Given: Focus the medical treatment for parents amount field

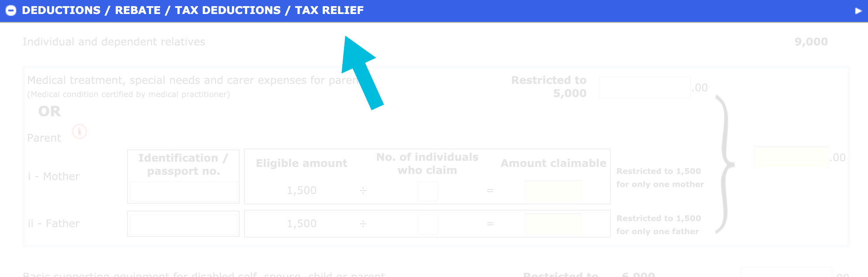Looking at the screenshot, I should [x=644, y=87].
